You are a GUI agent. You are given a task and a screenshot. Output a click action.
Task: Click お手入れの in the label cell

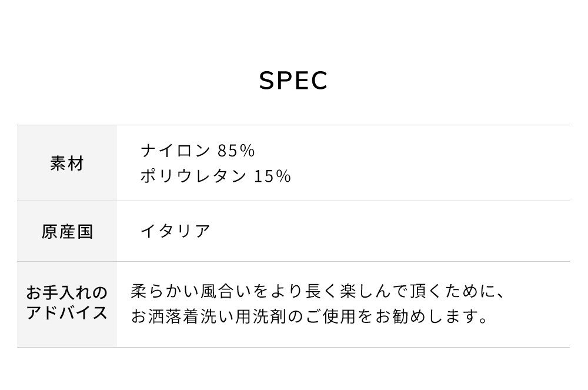click(x=67, y=292)
